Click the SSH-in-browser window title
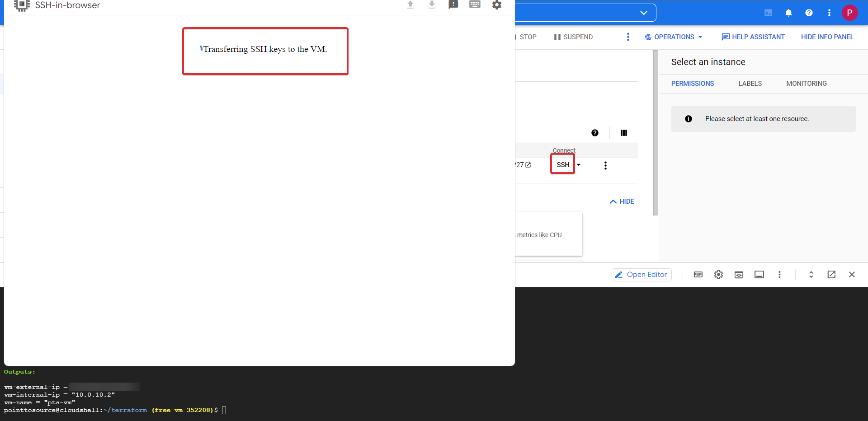The width and height of the screenshot is (868, 421). coord(68,5)
